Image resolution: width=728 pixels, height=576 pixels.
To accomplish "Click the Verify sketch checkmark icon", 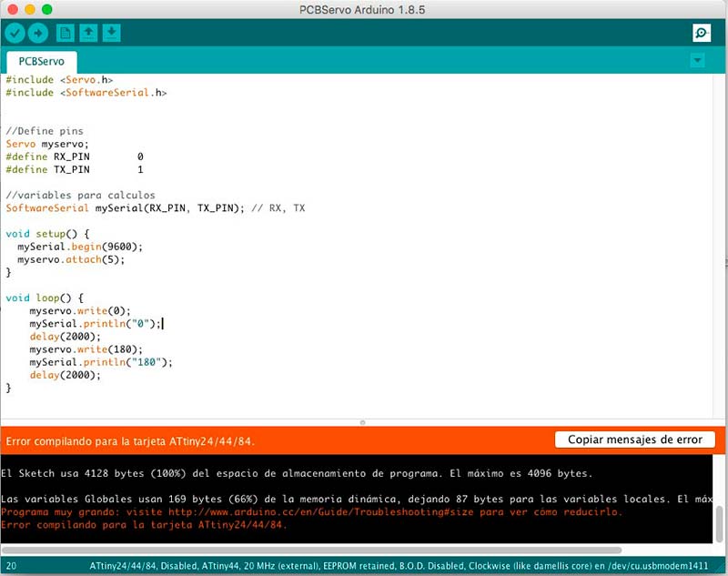I will coord(15,33).
